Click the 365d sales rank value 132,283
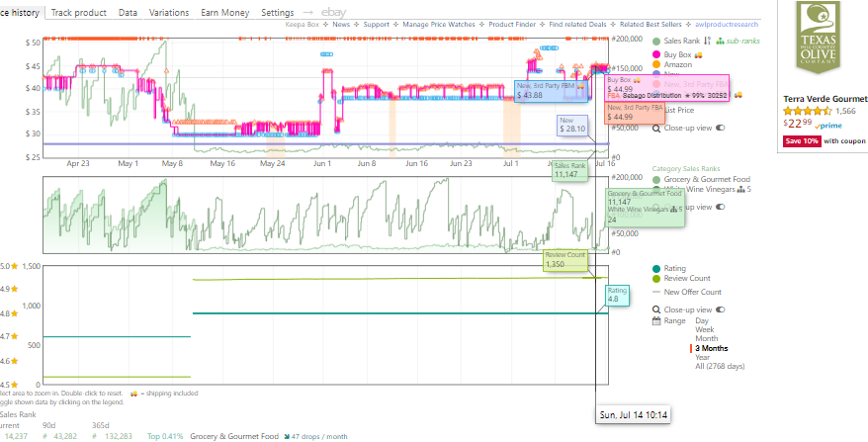 tap(117, 436)
